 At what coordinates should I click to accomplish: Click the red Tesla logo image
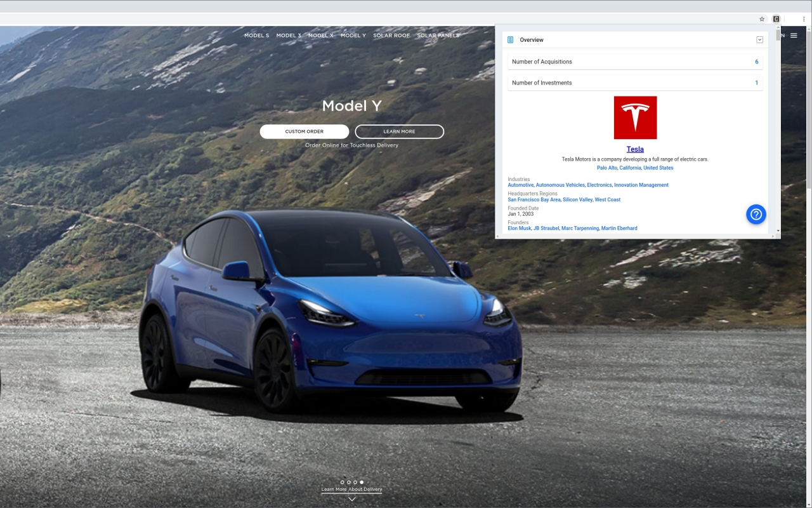pyautogui.click(x=635, y=117)
